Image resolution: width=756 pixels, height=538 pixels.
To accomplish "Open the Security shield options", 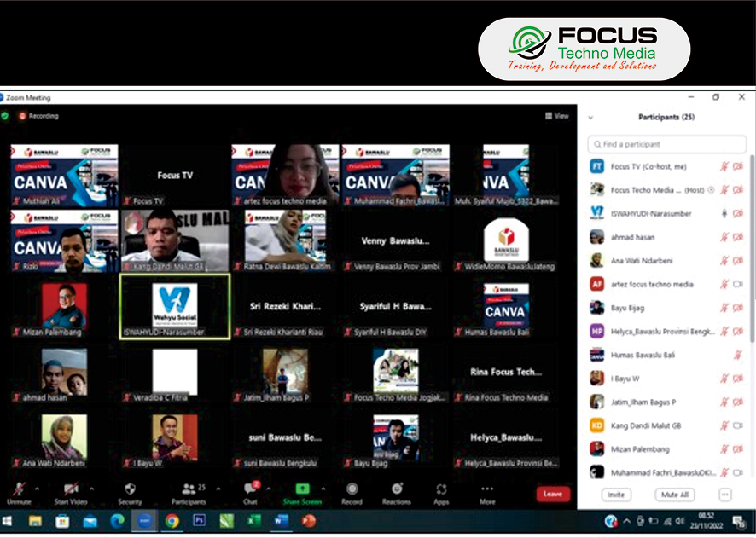I will pos(130,492).
